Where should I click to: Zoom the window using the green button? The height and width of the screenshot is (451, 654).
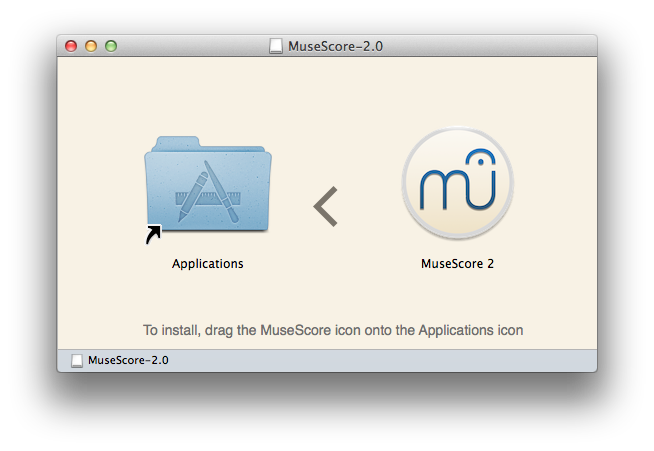tap(111, 46)
